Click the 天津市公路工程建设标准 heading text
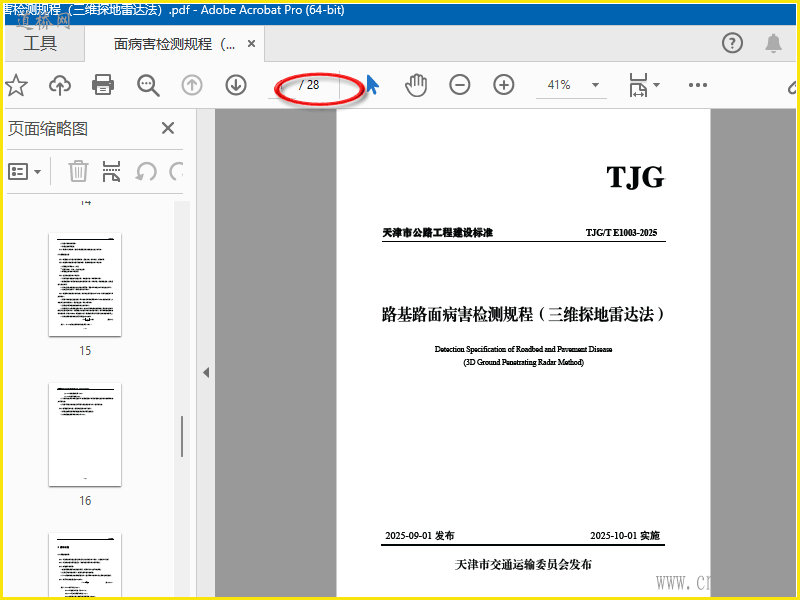Screen dimensions: 800x600 437,233
